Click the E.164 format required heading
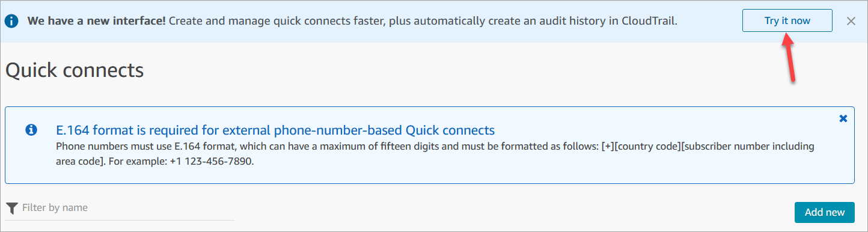Viewport: 868px width, 232px height. pos(275,130)
